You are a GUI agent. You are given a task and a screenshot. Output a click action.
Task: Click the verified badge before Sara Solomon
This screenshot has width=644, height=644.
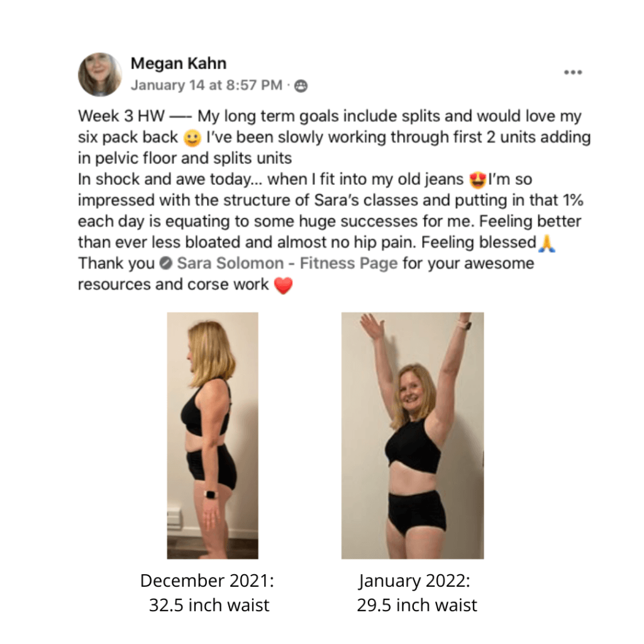pyautogui.click(x=165, y=264)
